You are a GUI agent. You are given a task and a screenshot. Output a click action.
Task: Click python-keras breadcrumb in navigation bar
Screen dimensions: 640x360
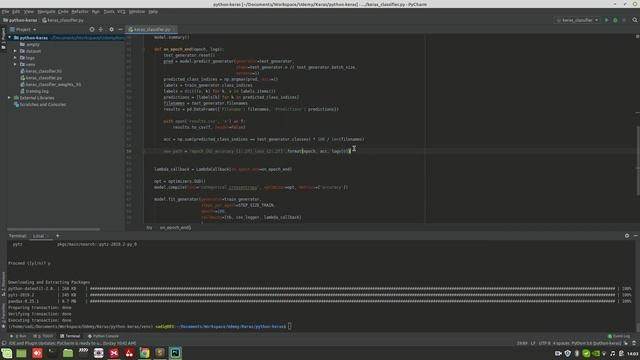[x=20, y=20]
